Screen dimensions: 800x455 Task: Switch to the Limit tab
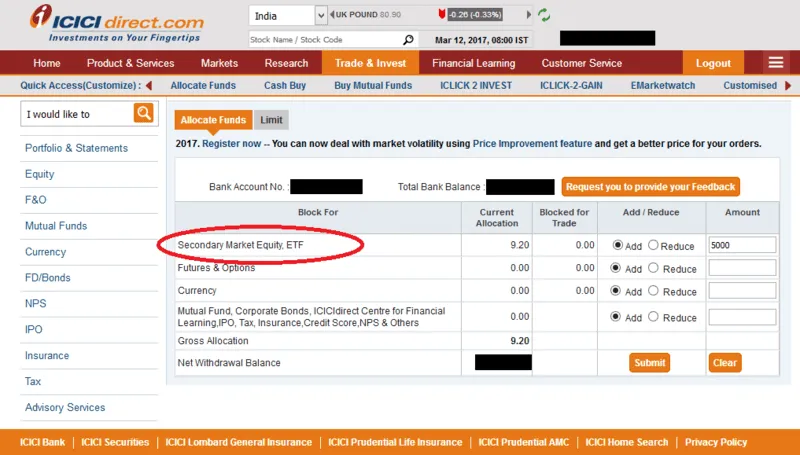(271, 120)
